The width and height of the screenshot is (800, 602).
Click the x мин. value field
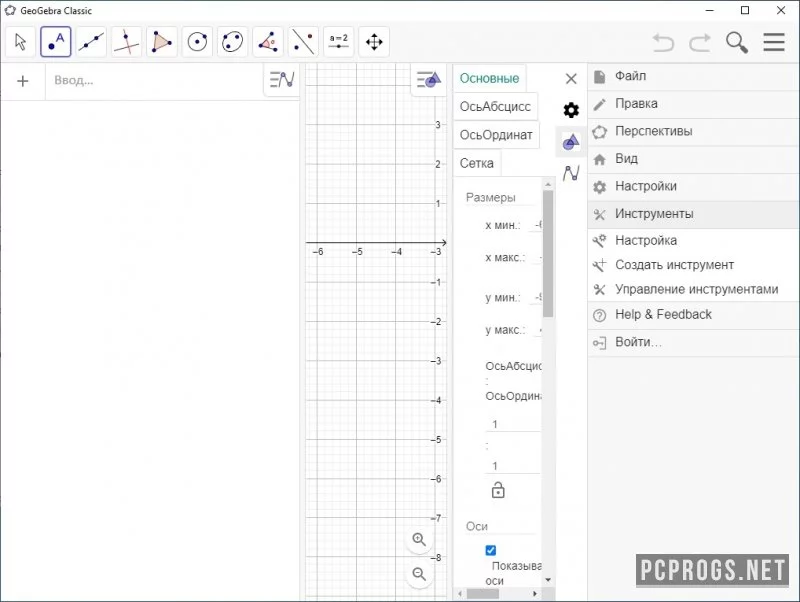(535, 225)
